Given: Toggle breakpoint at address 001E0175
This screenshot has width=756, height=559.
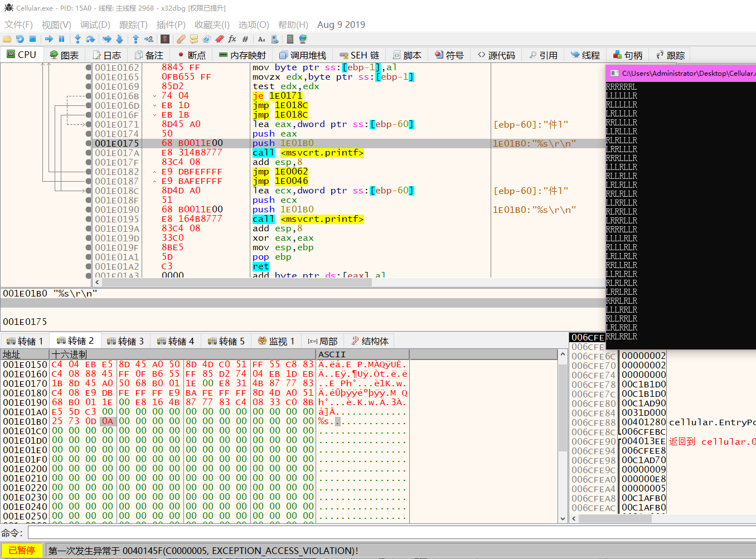Looking at the screenshot, I should (89, 143).
